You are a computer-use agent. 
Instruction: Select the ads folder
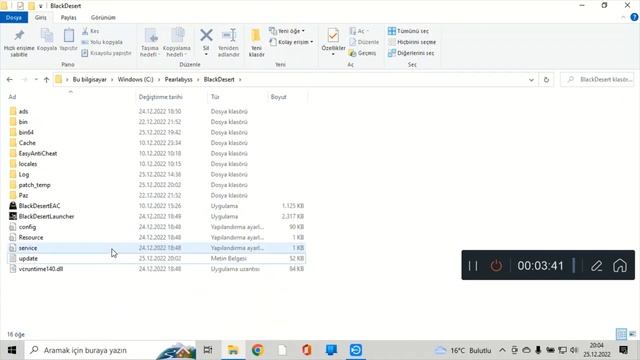23,111
